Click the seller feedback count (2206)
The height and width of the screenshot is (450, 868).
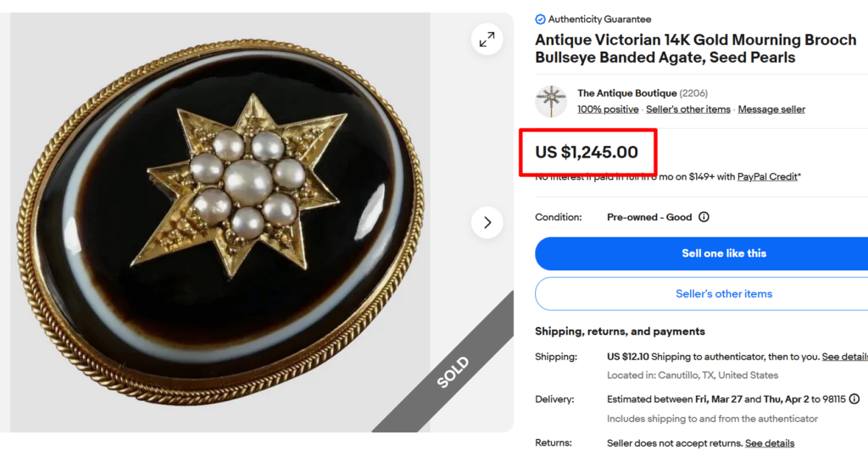[693, 93]
